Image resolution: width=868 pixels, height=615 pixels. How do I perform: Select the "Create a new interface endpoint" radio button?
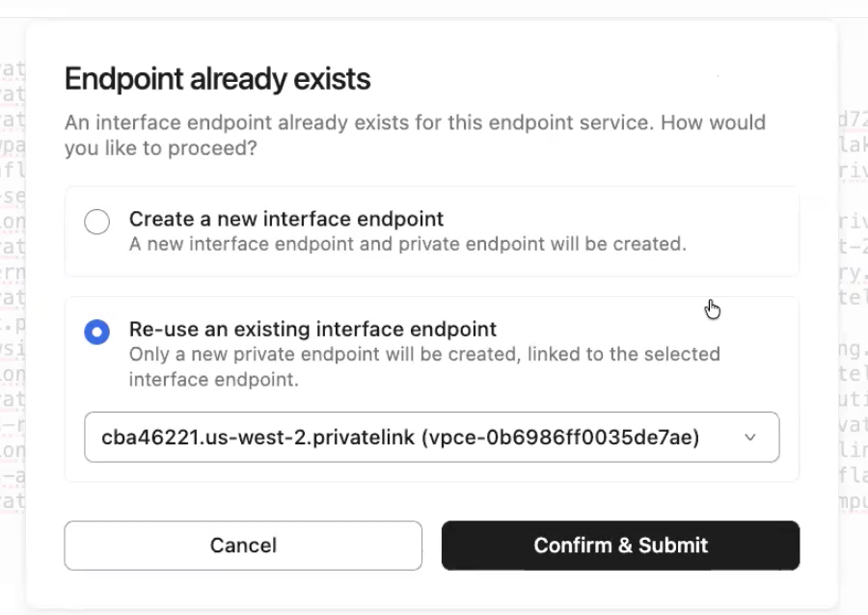point(96,222)
